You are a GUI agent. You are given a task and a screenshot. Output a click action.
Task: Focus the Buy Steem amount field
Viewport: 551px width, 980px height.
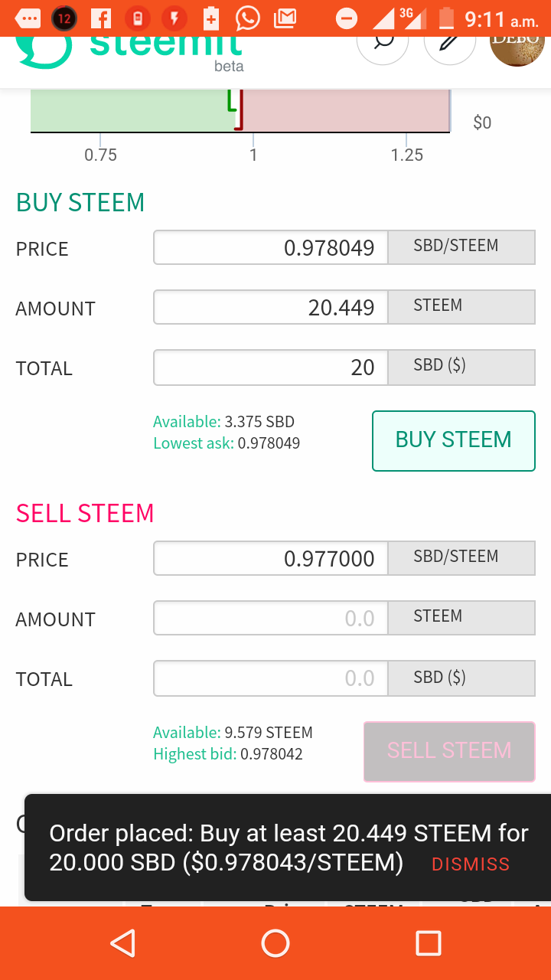(271, 307)
